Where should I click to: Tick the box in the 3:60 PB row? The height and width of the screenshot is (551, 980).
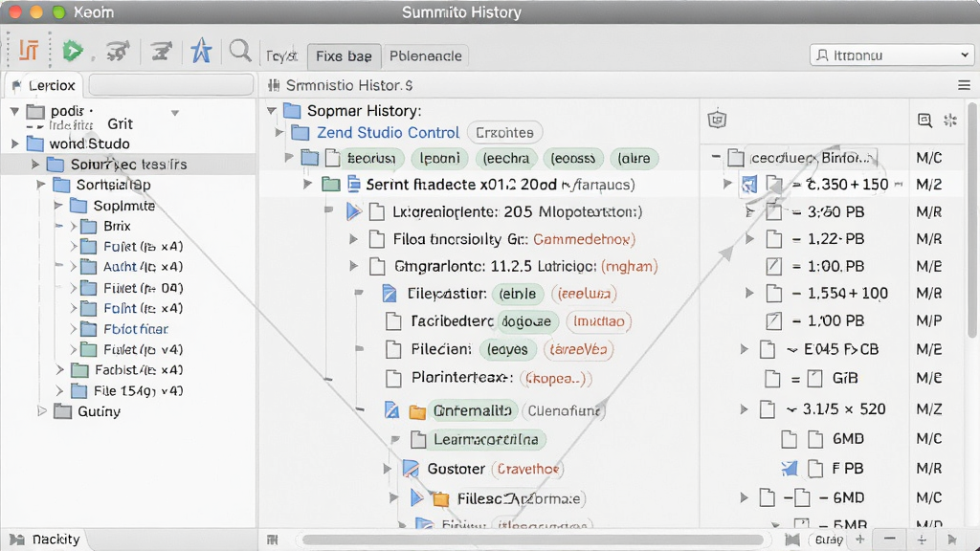pos(773,211)
